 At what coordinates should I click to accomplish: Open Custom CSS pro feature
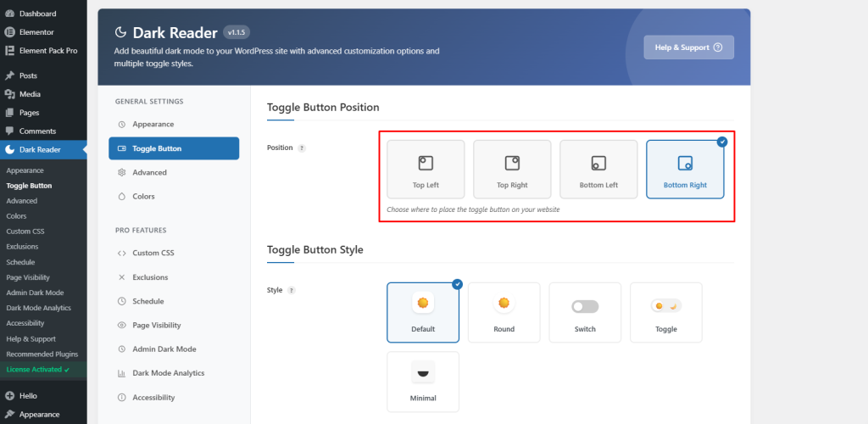(x=174, y=253)
